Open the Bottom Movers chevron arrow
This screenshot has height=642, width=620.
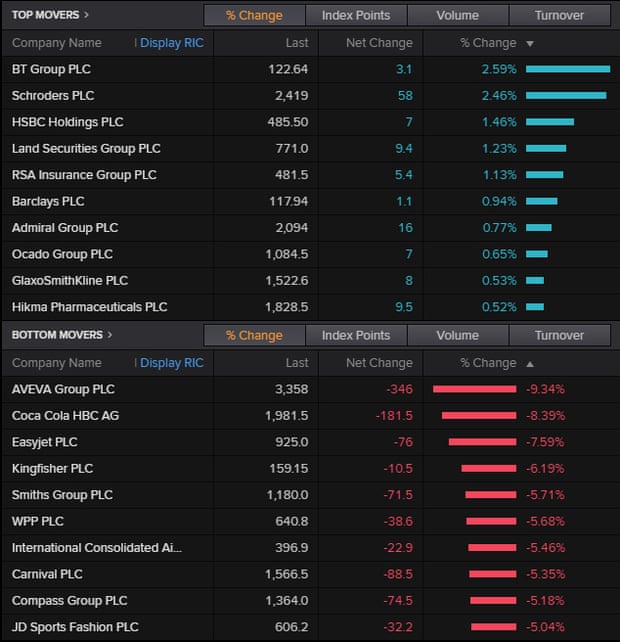109,335
